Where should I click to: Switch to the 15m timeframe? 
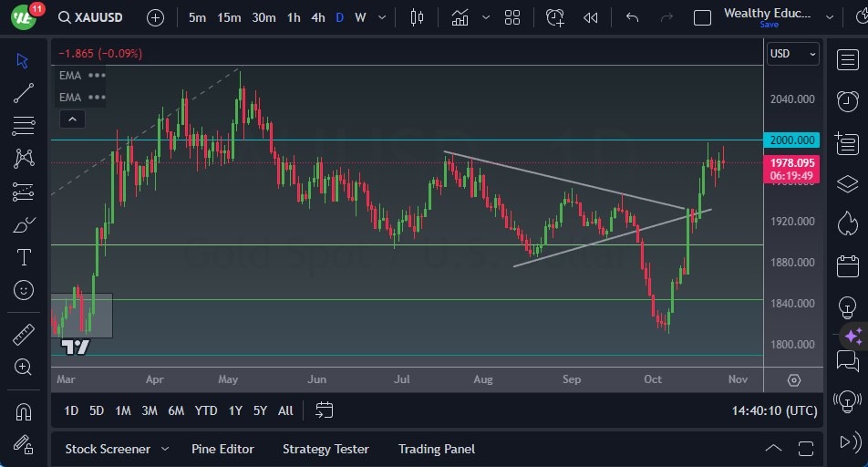229,17
